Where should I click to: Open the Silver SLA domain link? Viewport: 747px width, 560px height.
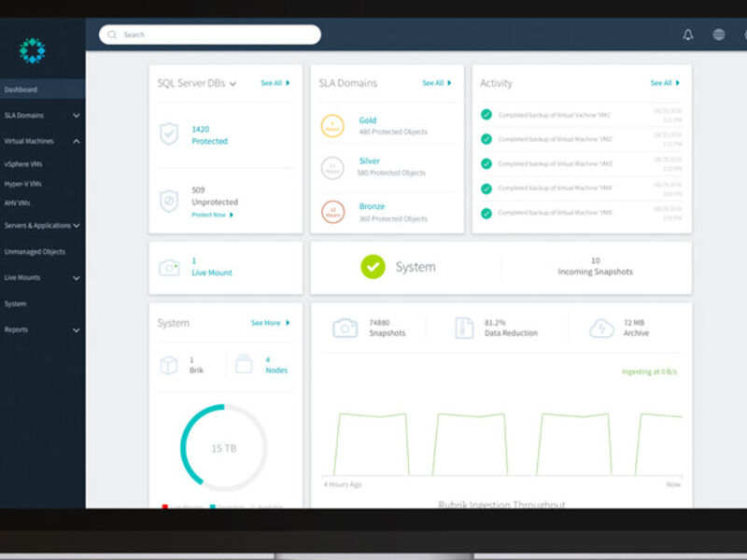point(370,161)
